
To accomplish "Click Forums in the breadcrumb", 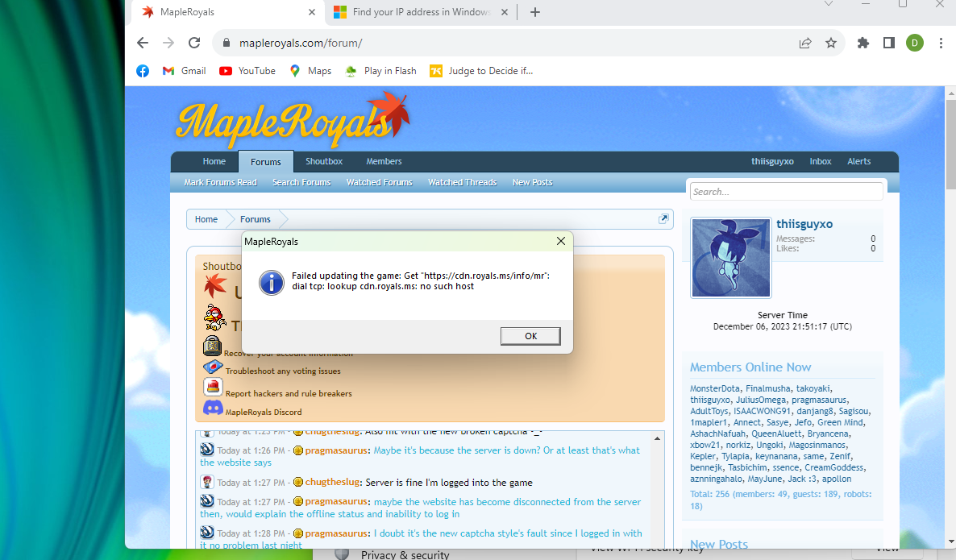I will (x=255, y=219).
